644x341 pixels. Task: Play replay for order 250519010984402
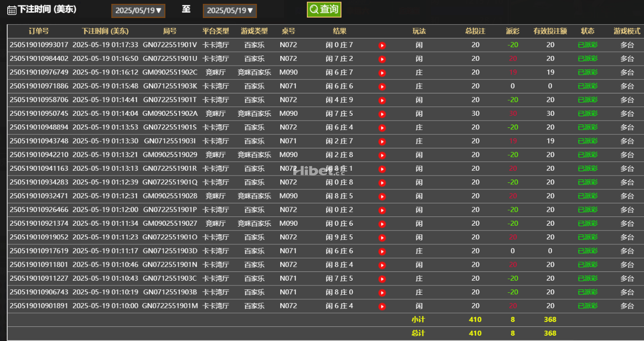pyautogui.click(x=382, y=59)
